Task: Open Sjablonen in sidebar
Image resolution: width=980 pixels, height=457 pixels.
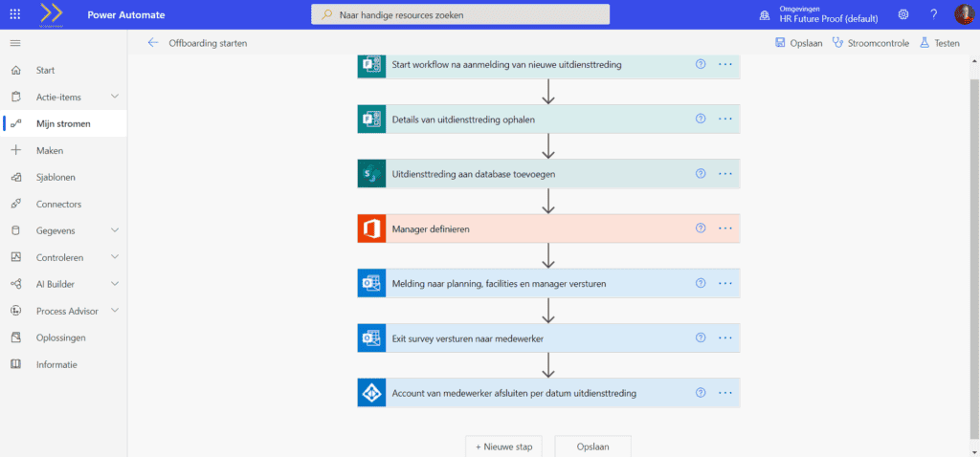Action: pyautogui.click(x=64, y=177)
